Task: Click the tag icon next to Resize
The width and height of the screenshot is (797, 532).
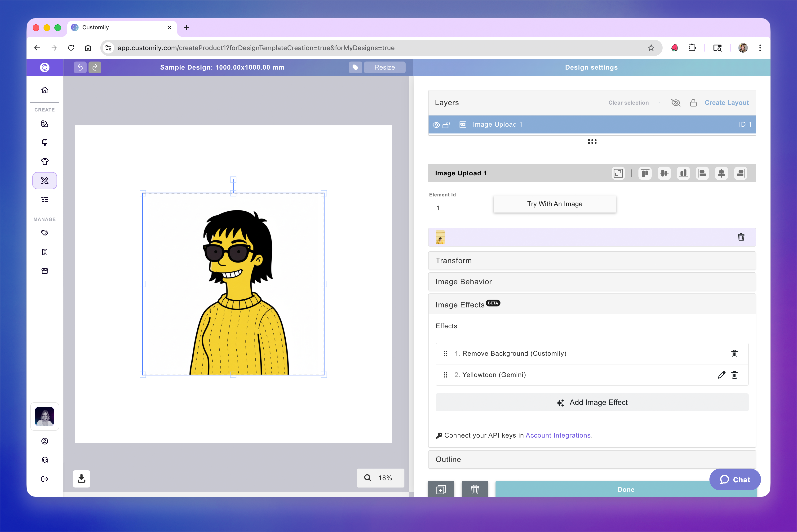Action: (x=355, y=67)
